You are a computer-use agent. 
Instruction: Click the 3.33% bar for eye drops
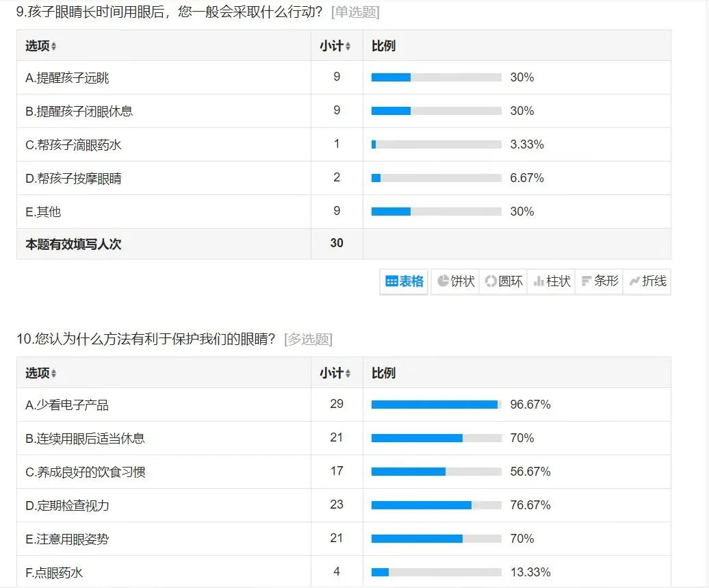[436, 144]
